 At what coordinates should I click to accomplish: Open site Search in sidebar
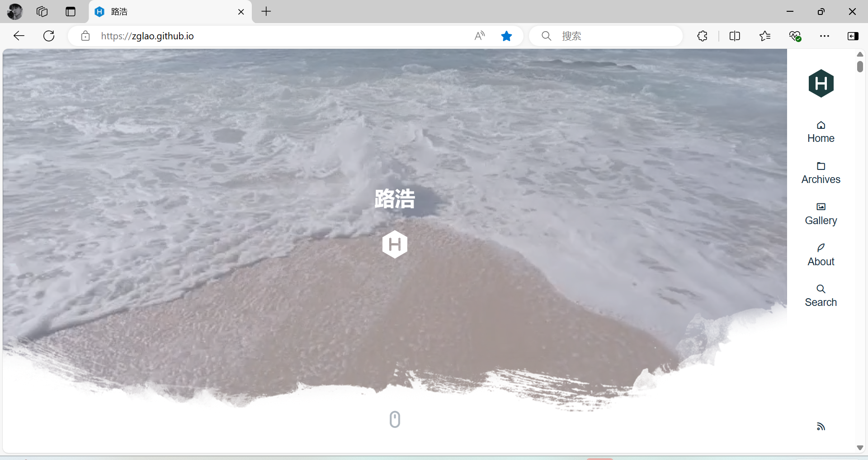(x=821, y=296)
